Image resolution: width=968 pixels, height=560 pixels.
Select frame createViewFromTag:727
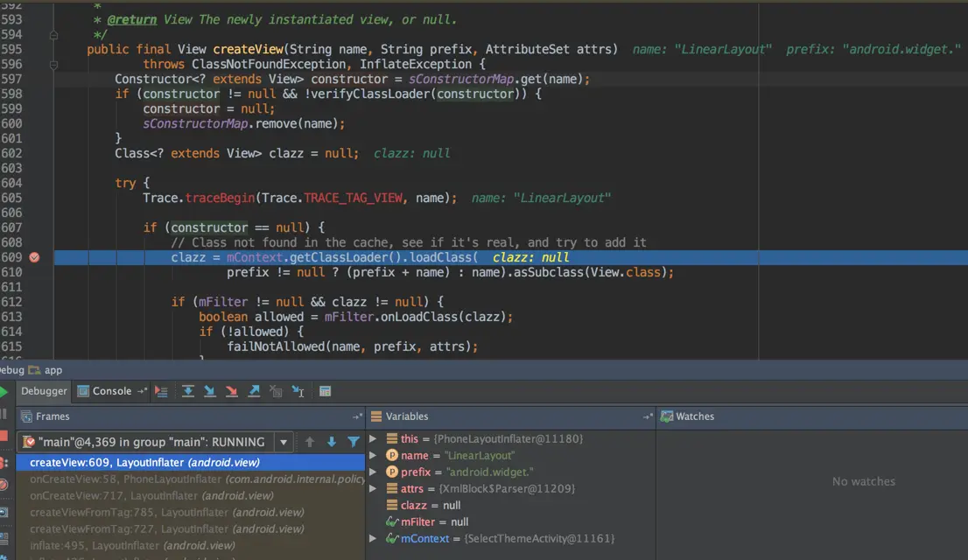pos(190,529)
